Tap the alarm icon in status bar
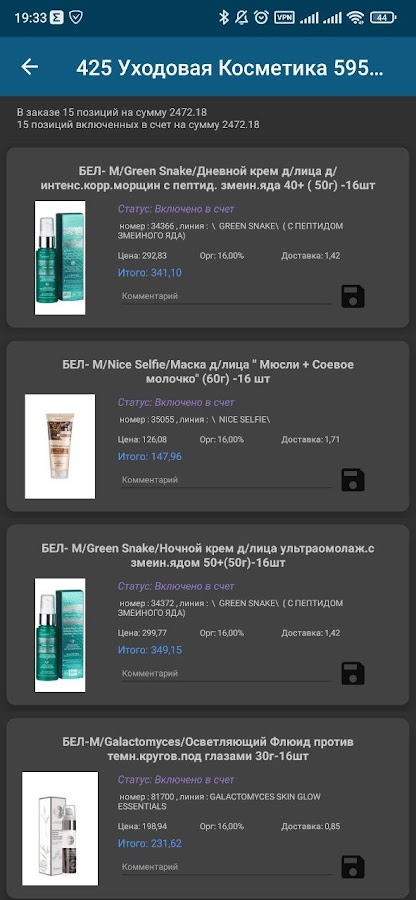 coord(261,18)
